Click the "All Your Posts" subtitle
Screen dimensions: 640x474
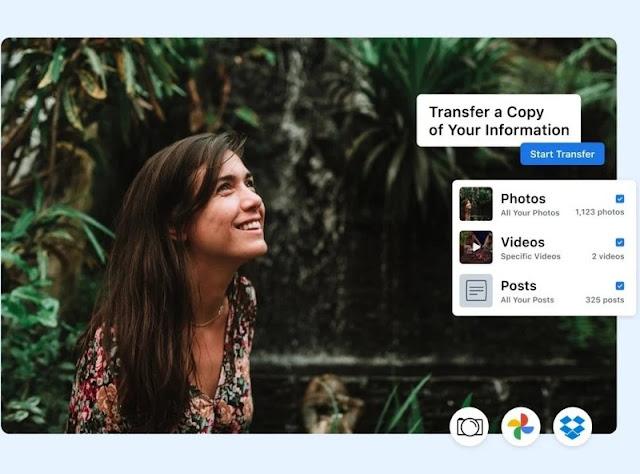point(527,300)
